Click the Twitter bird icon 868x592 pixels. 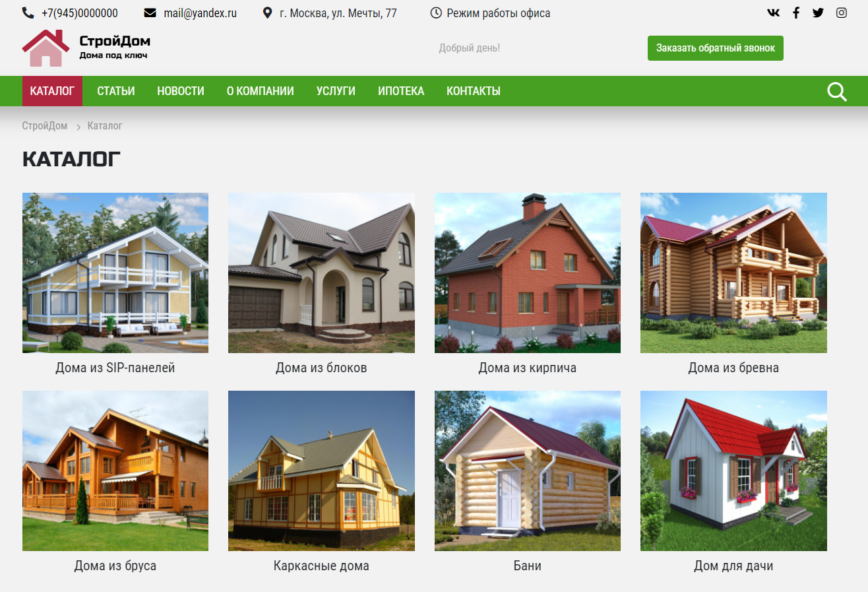pyautogui.click(x=819, y=13)
